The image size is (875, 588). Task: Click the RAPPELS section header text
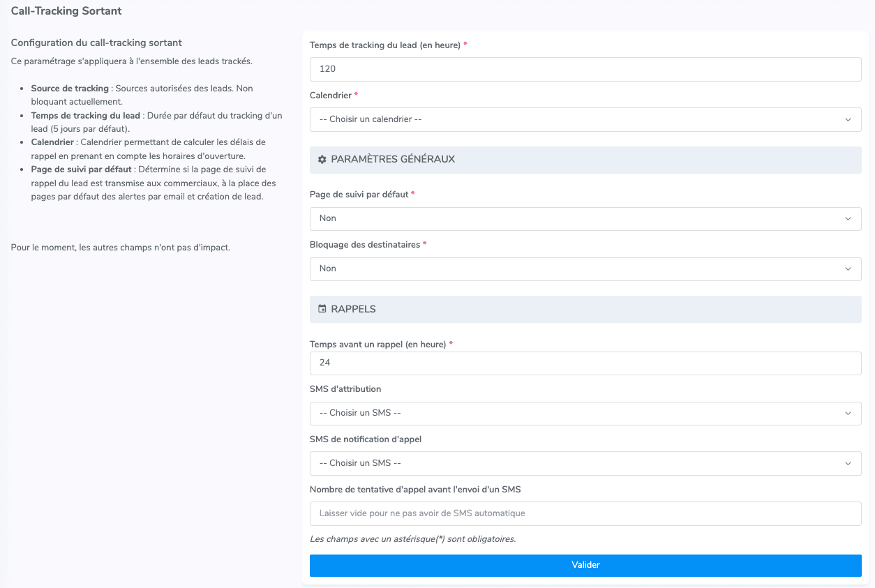354,309
